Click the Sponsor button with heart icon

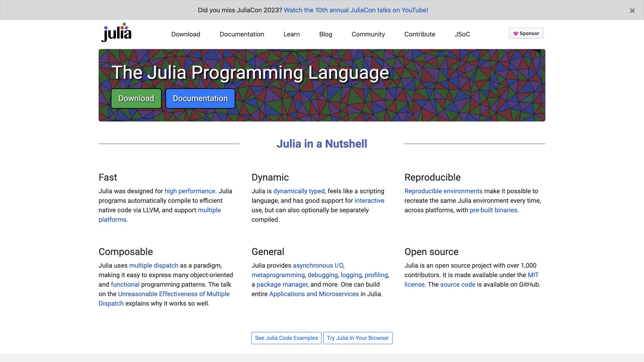pyautogui.click(x=526, y=33)
